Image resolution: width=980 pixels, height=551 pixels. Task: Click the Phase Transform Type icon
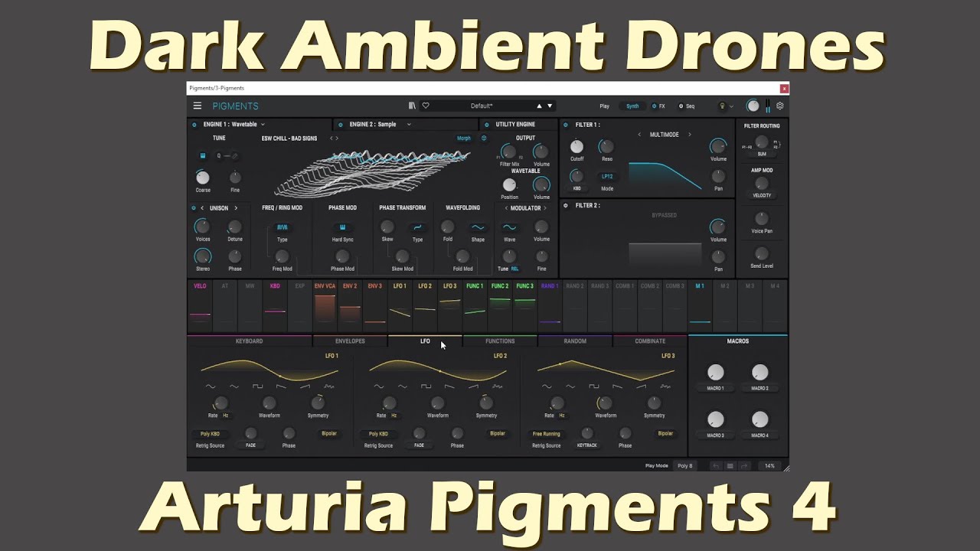(417, 227)
